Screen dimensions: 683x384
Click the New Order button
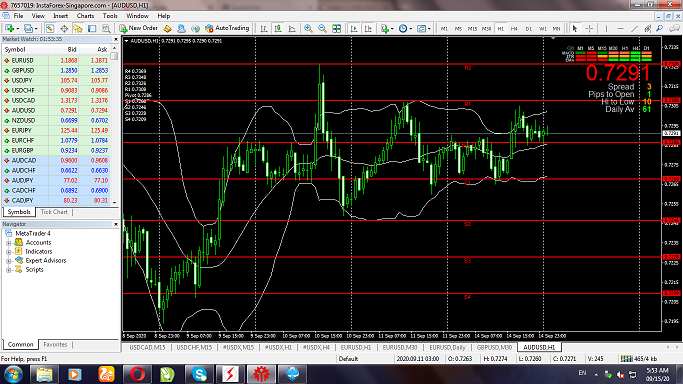[x=139, y=28]
